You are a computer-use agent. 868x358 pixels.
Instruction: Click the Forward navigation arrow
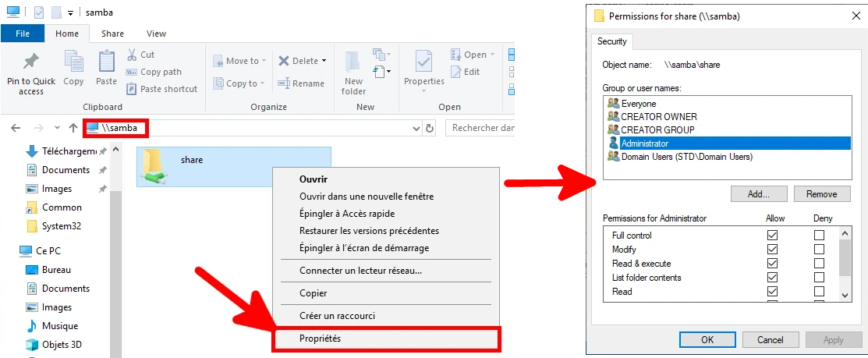click(x=39, y=129)
